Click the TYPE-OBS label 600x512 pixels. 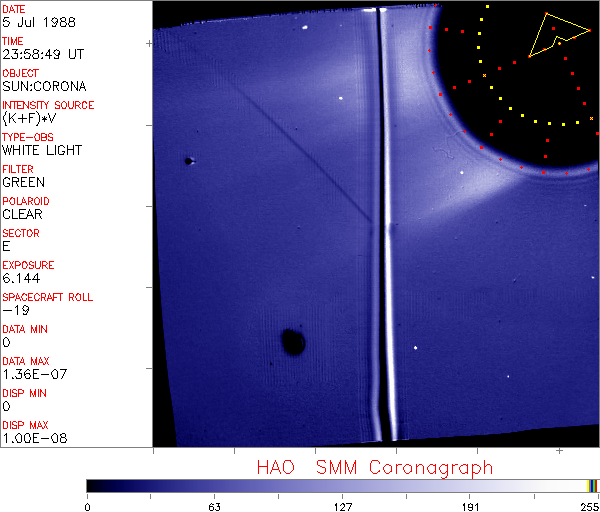(28, 137)
